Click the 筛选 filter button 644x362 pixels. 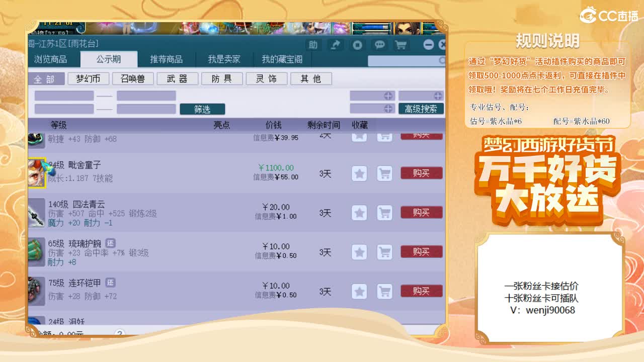202,109
